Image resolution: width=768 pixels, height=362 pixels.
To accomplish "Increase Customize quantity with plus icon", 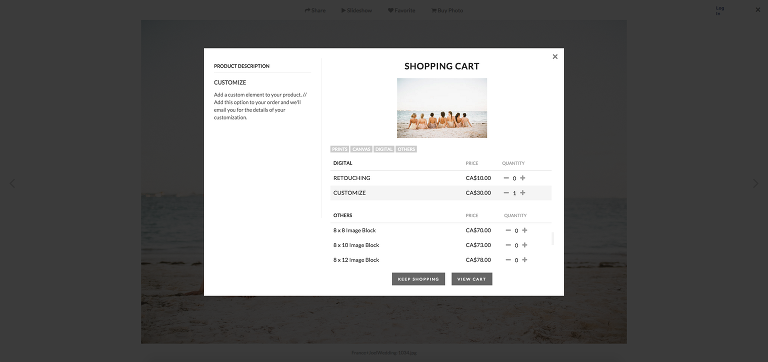I will pyautogui.click(x=523, y=193).
